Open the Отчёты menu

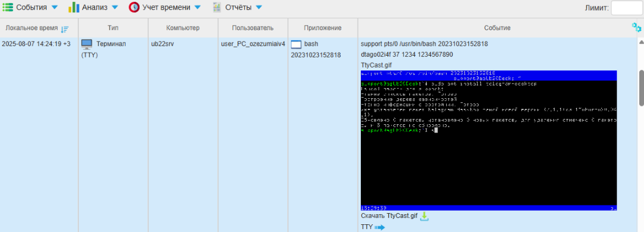tap(238, 7)
